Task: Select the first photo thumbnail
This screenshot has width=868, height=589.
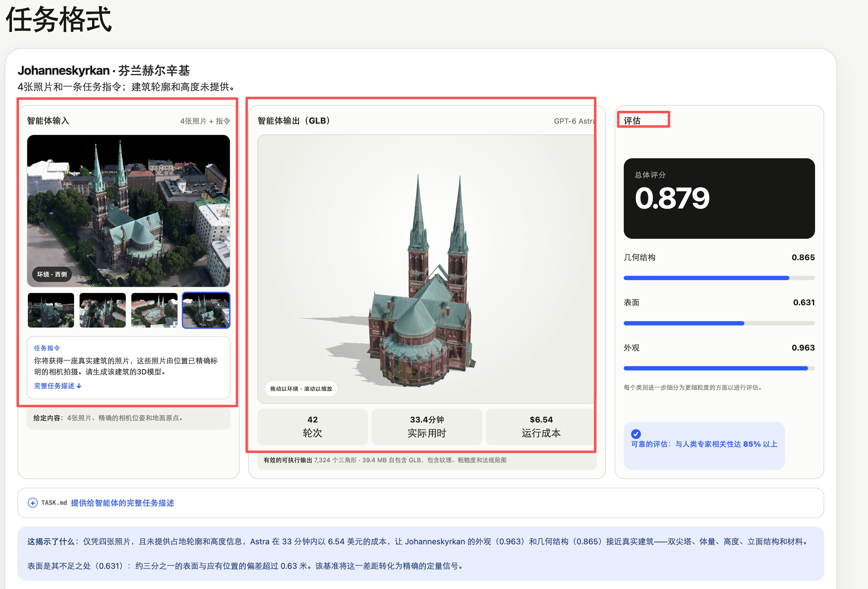Action: click(51, 310)
